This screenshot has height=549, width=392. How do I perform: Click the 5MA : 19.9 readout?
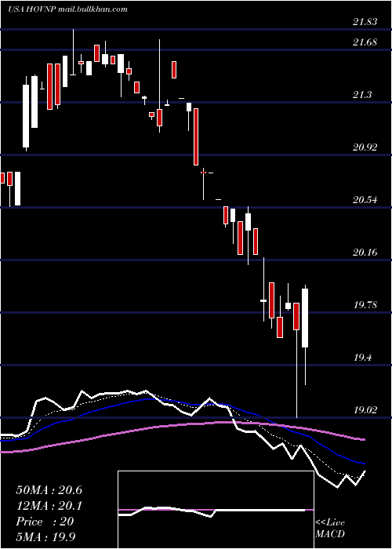(45, 536)
